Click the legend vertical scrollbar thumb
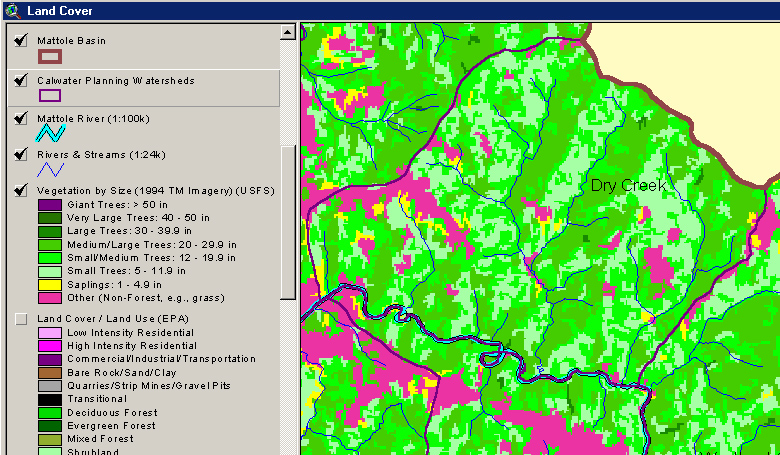Image resolution: width=780 pixels, height=455 pixels. pyautogui.click(x=288, y=222)
